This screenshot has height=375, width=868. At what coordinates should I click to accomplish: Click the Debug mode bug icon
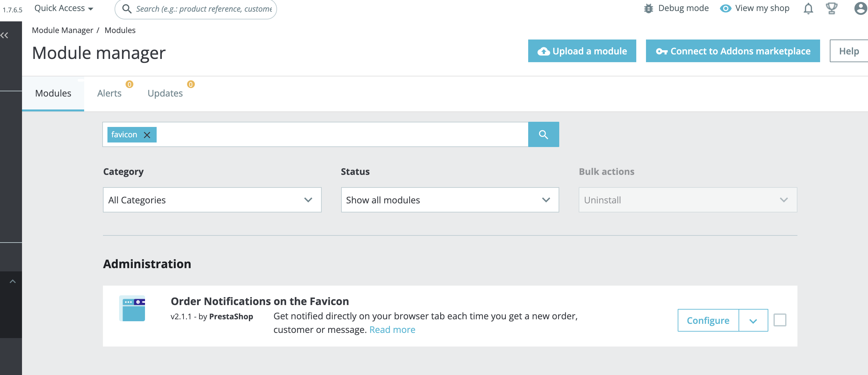649,8
